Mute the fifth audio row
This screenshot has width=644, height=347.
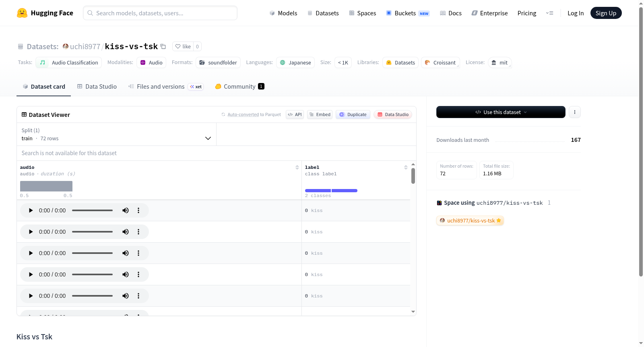pos(126,296)
